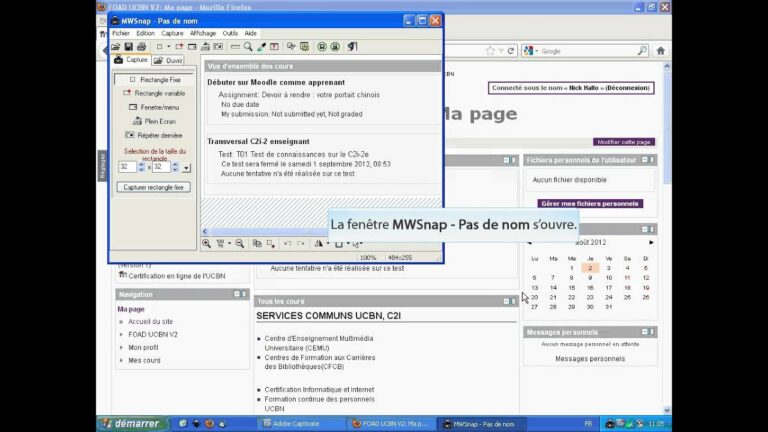The width and height of the screenshot is (768, 432).
Task: Click the Capturer rectangle fixe button
Action: tap(154, 188)
